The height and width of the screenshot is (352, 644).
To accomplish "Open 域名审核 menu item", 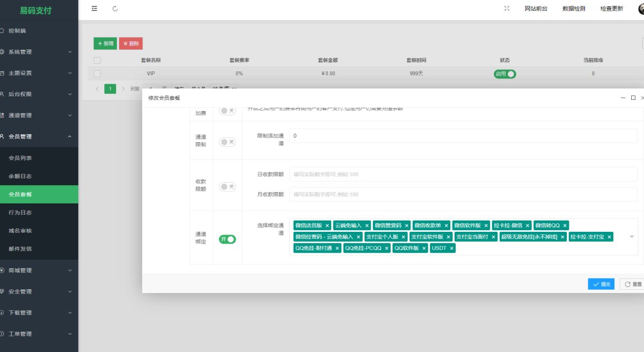I will click(x=39, y=230).
